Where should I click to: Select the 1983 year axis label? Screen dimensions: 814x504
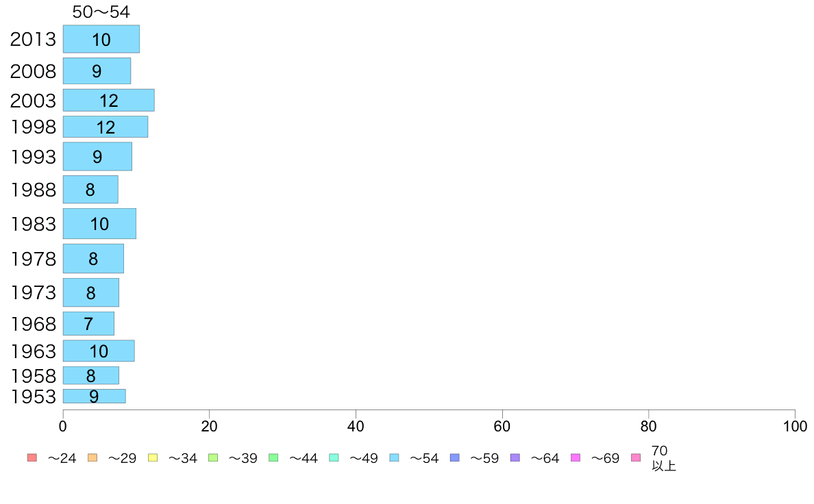pos(33,224)
